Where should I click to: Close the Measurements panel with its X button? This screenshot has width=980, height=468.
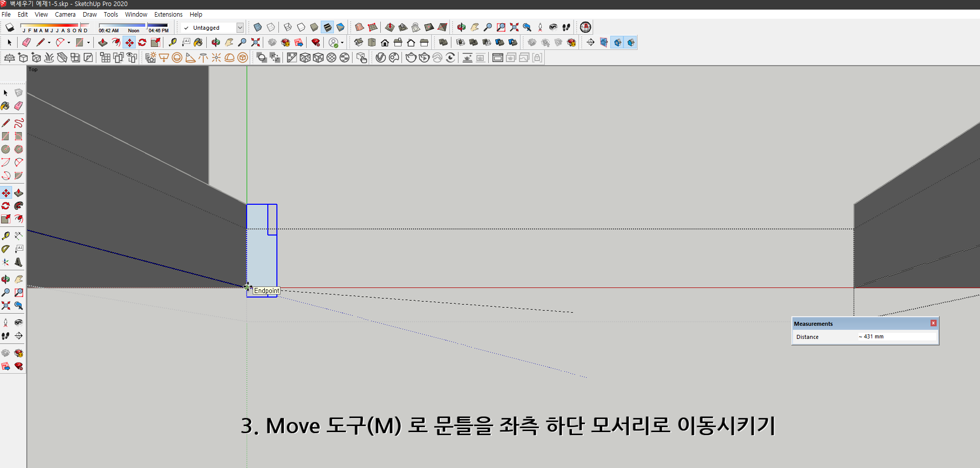[x=933, y=323]
